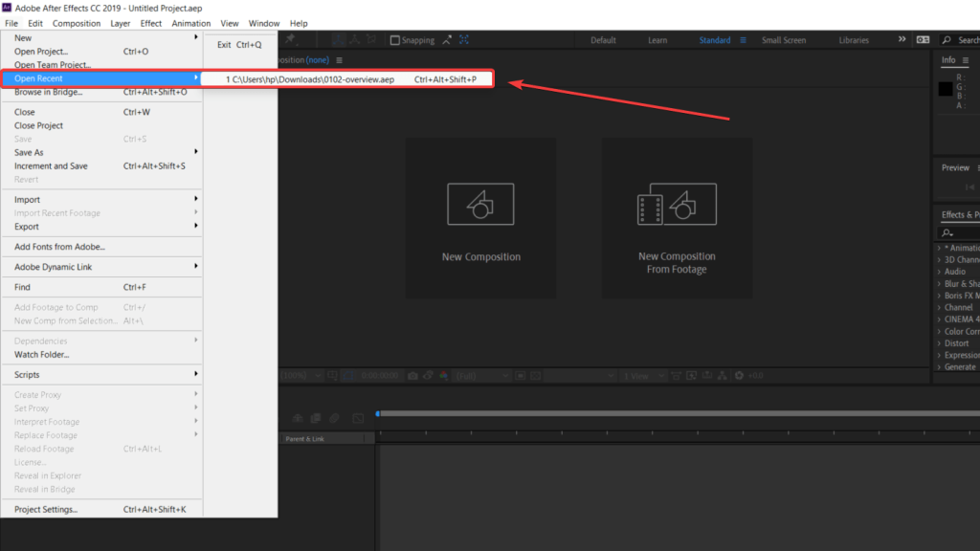Open the 1 View layout dropdown
Viewport: 980px width, 551px height.
(x=635, y=375)
